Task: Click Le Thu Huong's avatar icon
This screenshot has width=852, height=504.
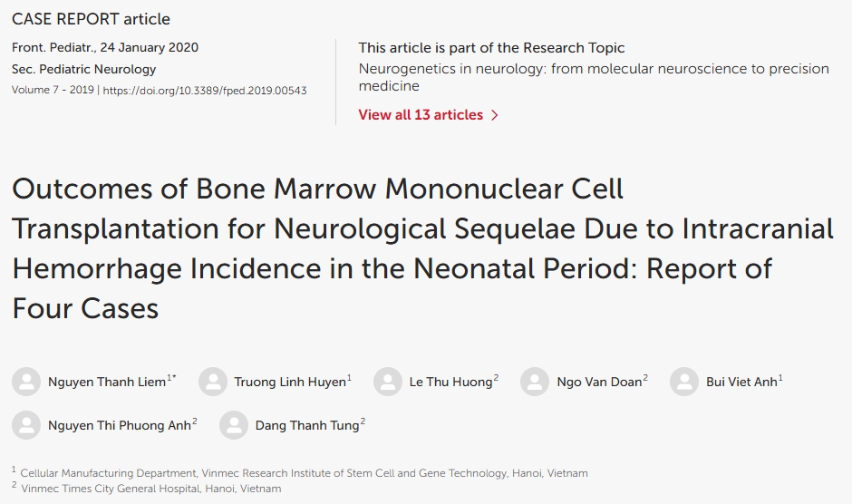Action: [x=388, y=382]
